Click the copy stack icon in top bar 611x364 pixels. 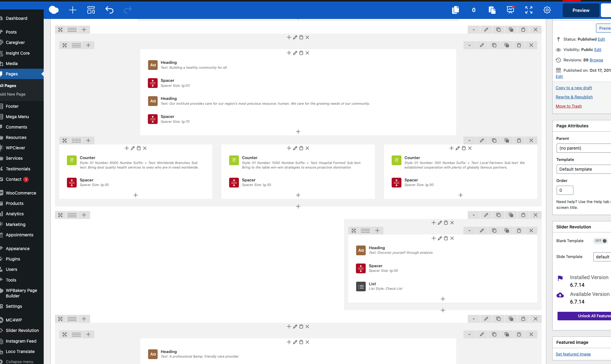pyautogui.click(x=456, y=10)
